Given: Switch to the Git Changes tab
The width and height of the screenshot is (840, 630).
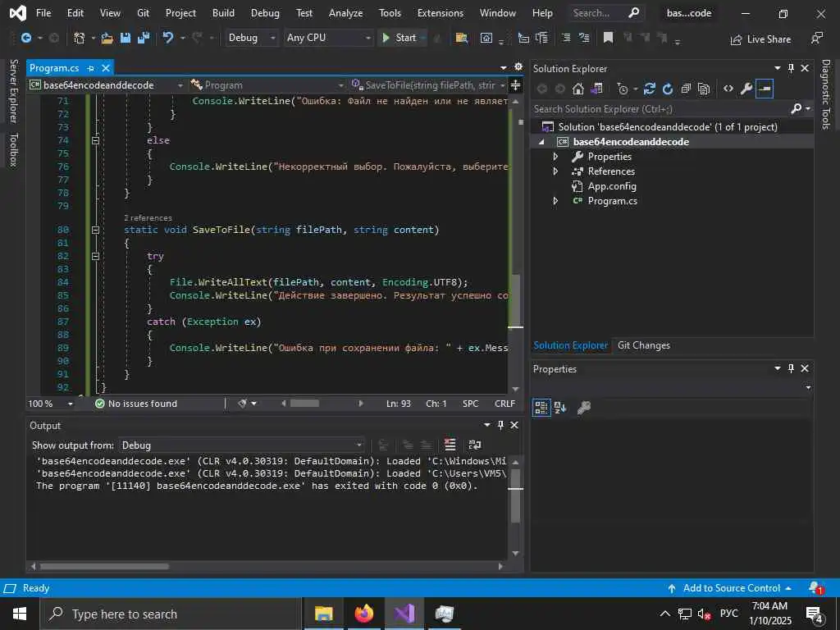Looking at the screenshot, I should click(x=643, y=345).
